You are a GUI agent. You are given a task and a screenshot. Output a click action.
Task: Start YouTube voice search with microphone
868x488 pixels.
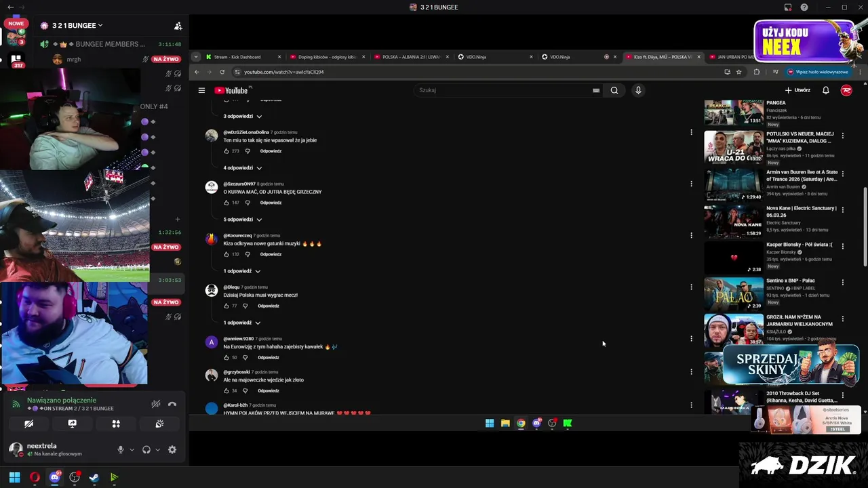[638, 90]
